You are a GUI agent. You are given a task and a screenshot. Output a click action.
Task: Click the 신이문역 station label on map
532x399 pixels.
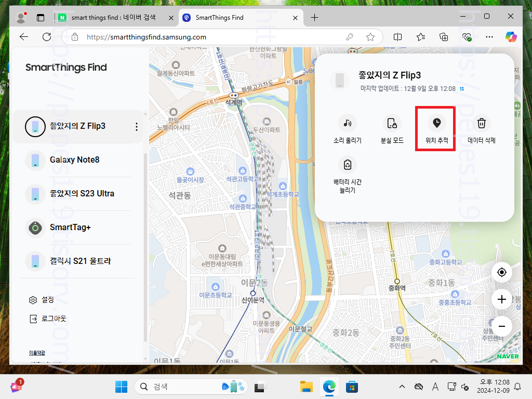pyautogui.click(x=253, y=300)
